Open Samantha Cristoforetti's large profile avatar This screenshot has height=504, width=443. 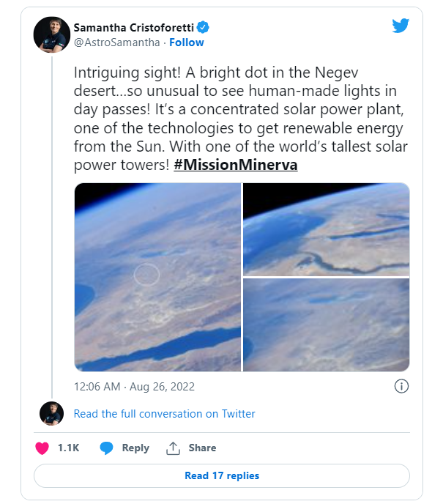[x=52, y=34]
